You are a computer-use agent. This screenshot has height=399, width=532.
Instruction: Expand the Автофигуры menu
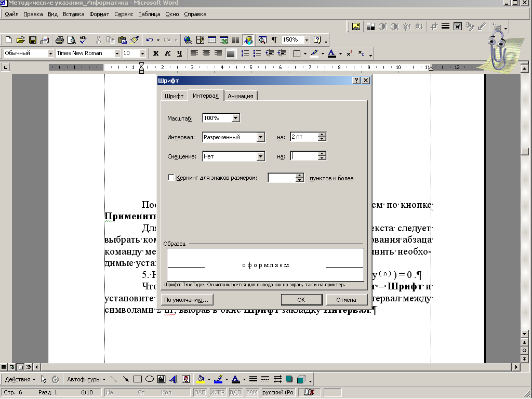coord(86,379)
